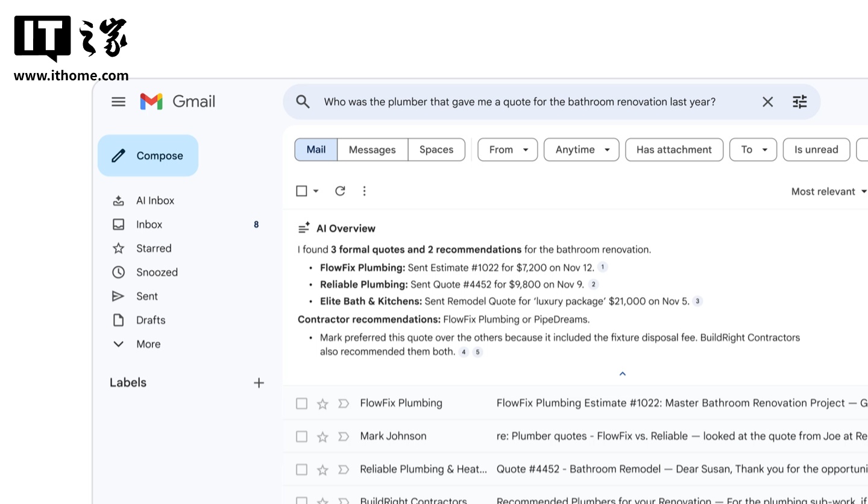Open the Anytime date filter dropdown
The image size is (868, 504).
point(581,150)
